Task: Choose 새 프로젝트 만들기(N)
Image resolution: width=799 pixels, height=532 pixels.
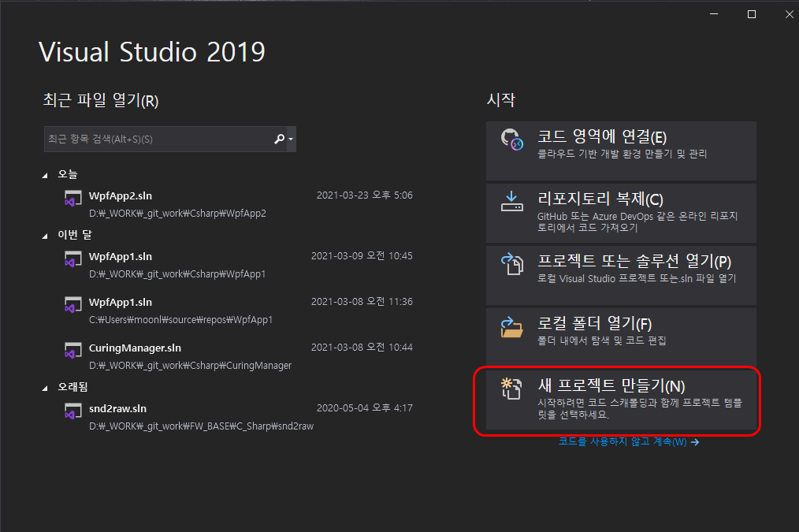Action: (x=621, y=400)
